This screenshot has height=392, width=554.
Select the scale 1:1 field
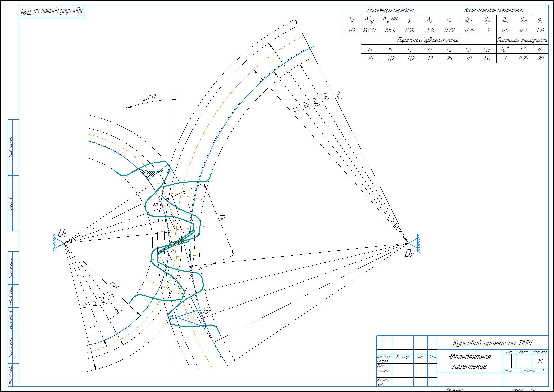point(540,361)
